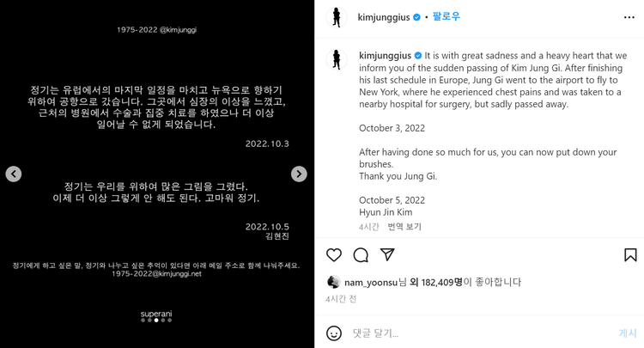
Task: Share post with paper plane icon
Action: point(387,254)
